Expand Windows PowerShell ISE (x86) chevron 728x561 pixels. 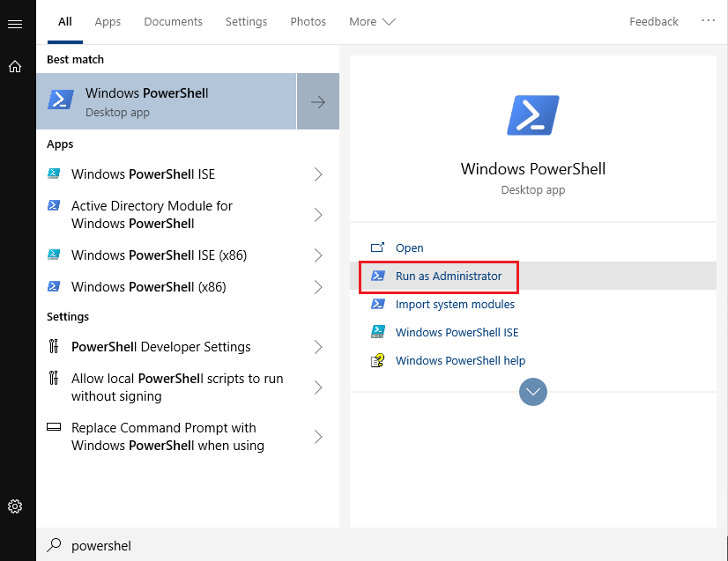click(x=318, y=255)
